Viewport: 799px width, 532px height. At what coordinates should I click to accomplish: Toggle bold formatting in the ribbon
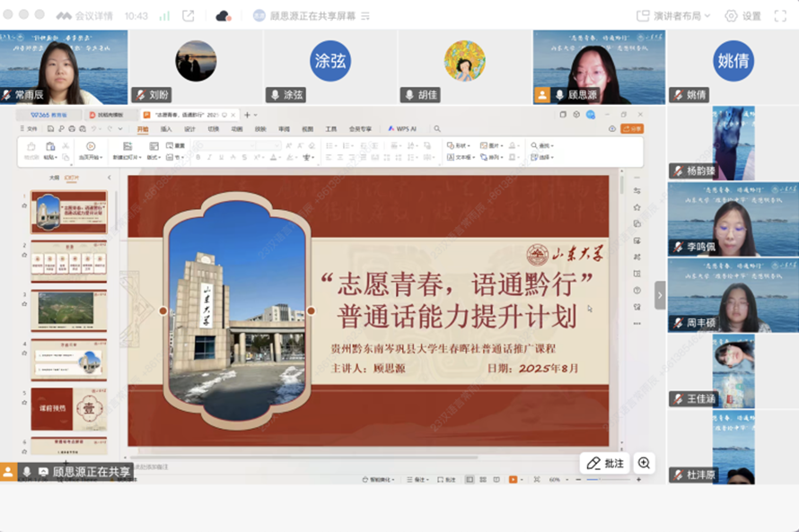pos(198,158)
